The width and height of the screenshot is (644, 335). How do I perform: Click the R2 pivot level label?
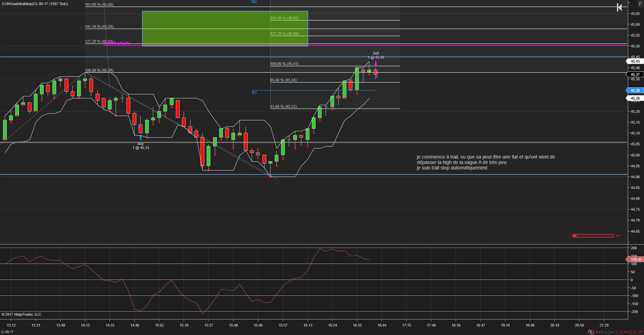pos(254,2)
